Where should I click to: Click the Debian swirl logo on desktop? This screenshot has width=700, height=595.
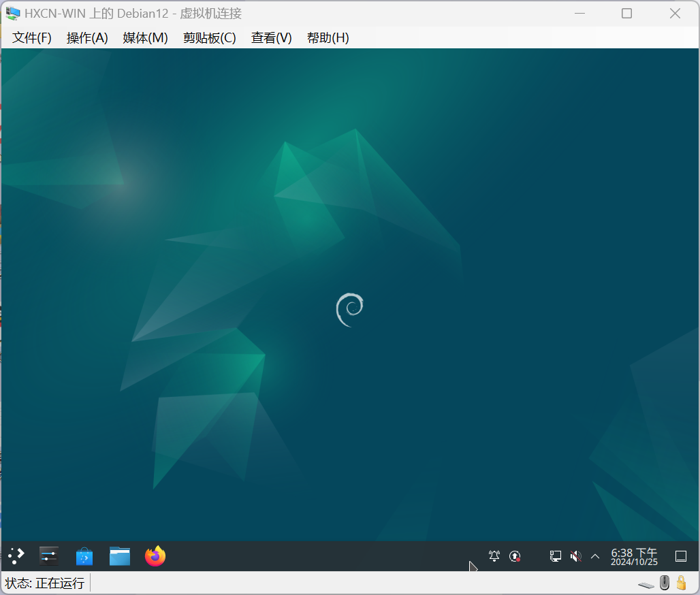point(349,309)
